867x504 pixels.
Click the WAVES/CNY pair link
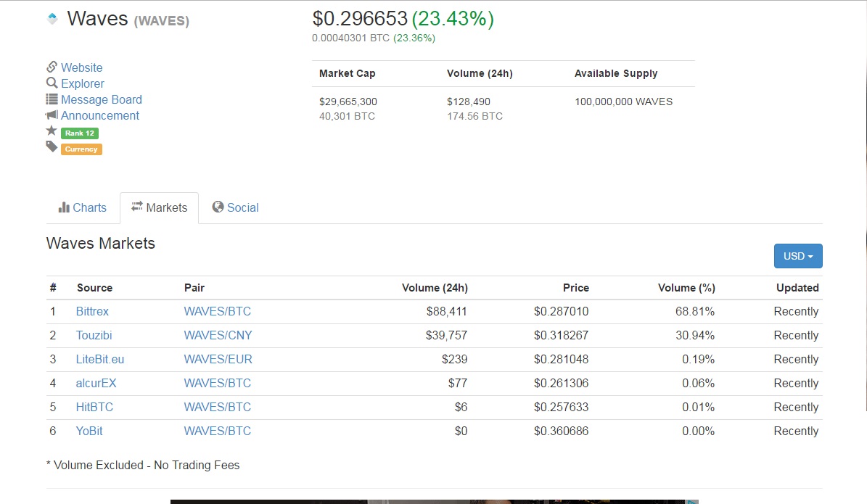click(218, 336)
